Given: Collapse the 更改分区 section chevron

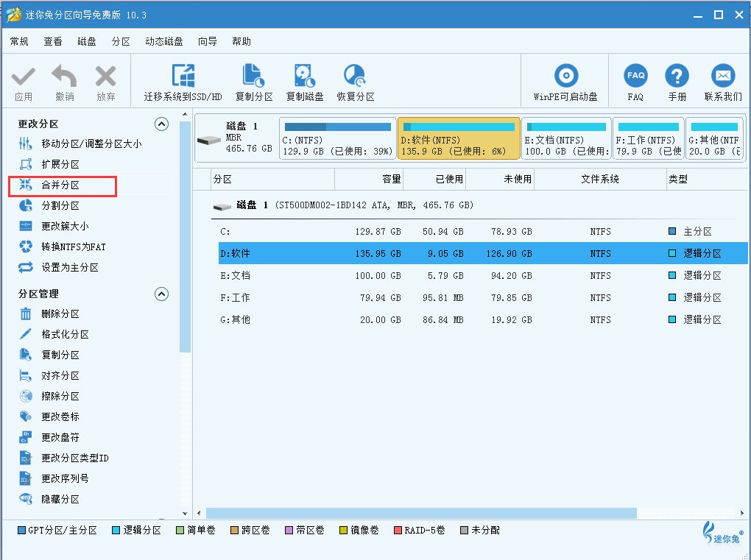Looking at the screenshot, I should 161,124.
